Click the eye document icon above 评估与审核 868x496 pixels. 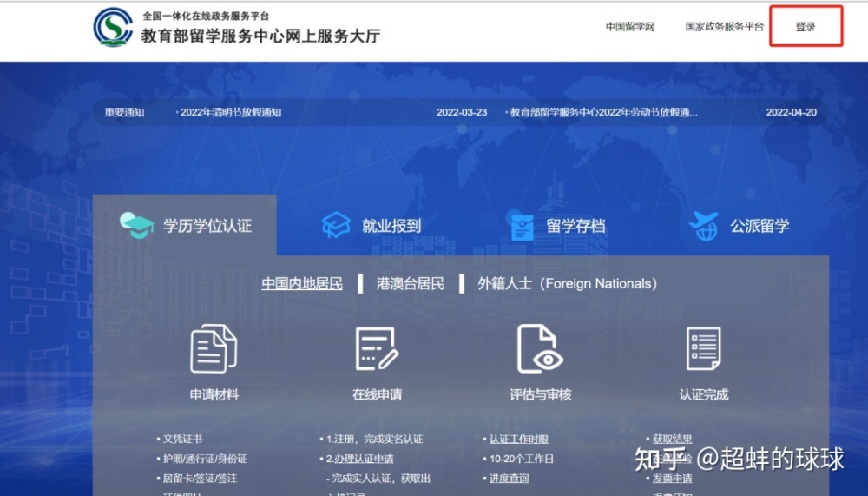tap(540, 348)
